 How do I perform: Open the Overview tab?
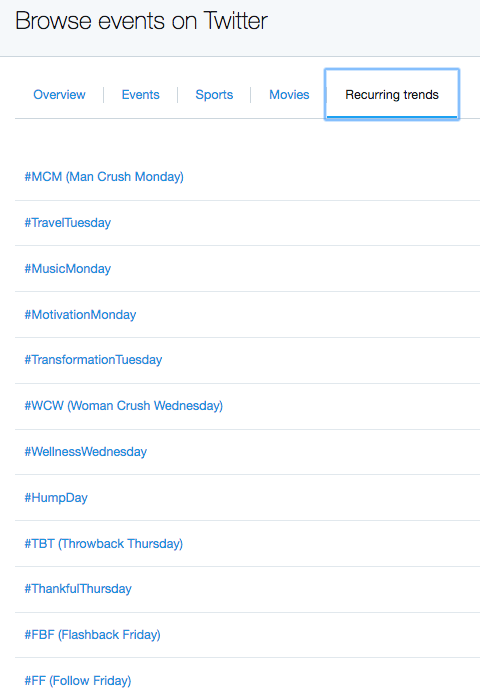(59, 95)
